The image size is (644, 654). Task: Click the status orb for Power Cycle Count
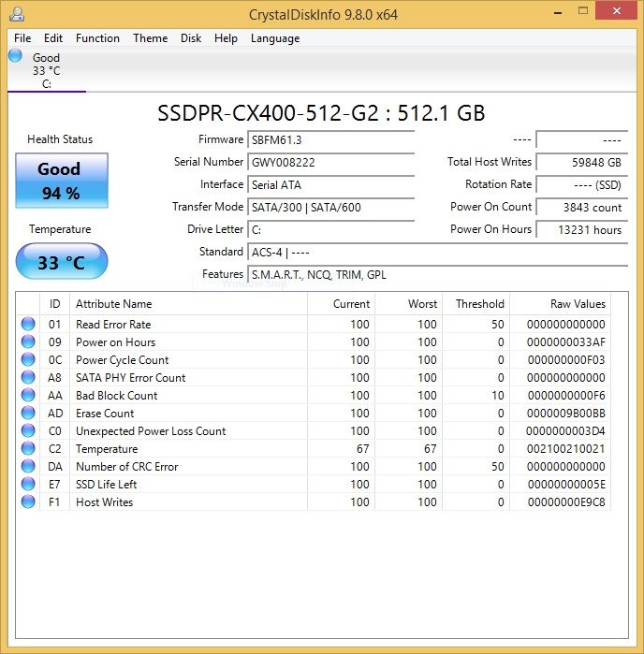click(x=28, y=359)
